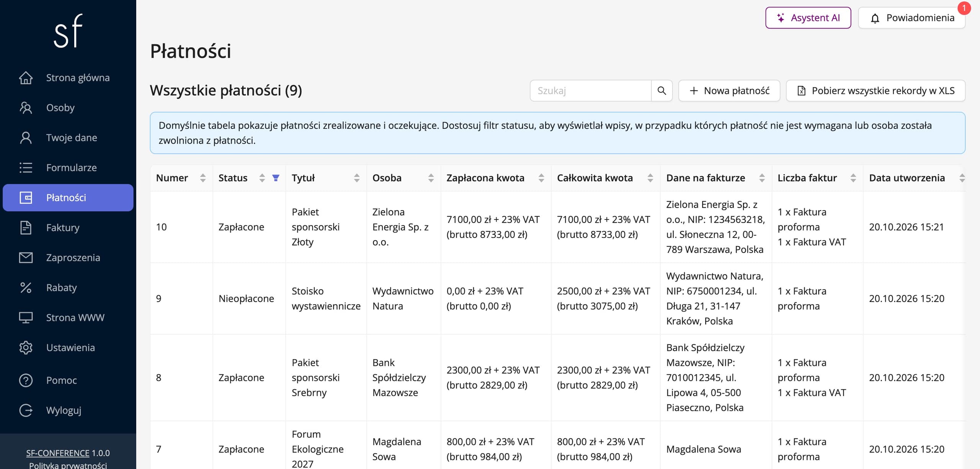
Task: Click the list icon beside Formularze
Action: click(x=26, y=167)
